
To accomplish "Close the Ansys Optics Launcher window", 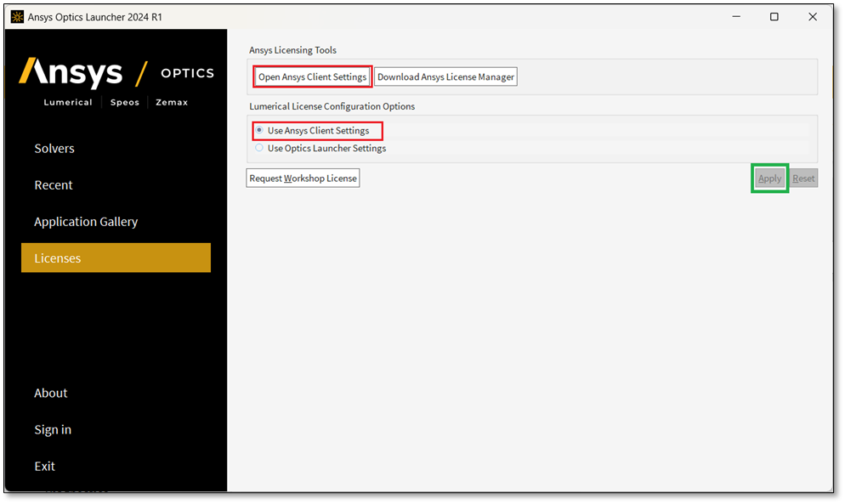I will (813, 17).
